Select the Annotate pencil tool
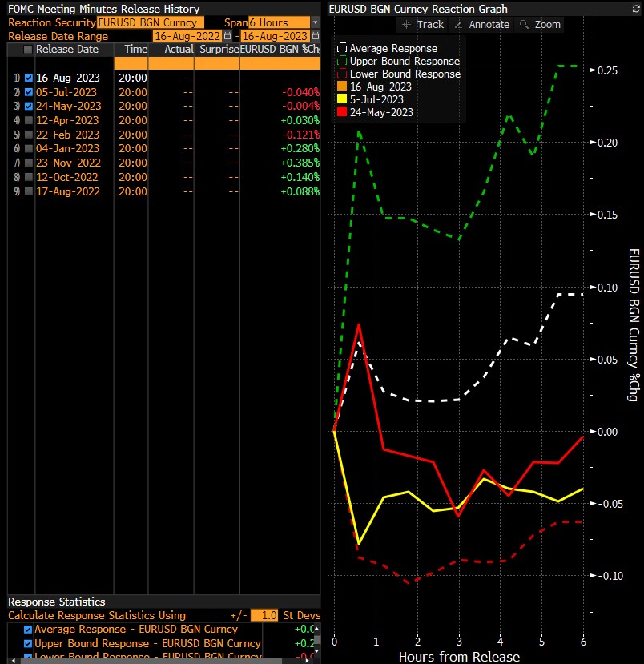This screenshot has height=664, width=644. (481, 24)
